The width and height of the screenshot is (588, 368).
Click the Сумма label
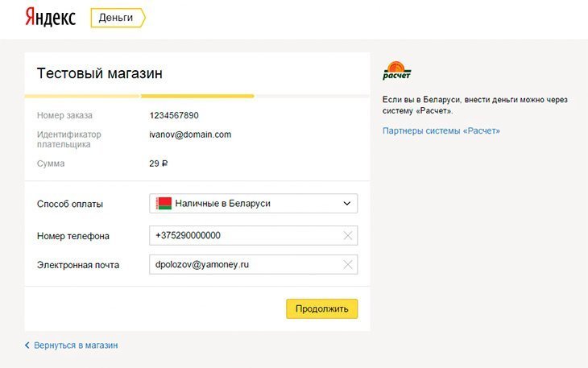pos(51,163)
